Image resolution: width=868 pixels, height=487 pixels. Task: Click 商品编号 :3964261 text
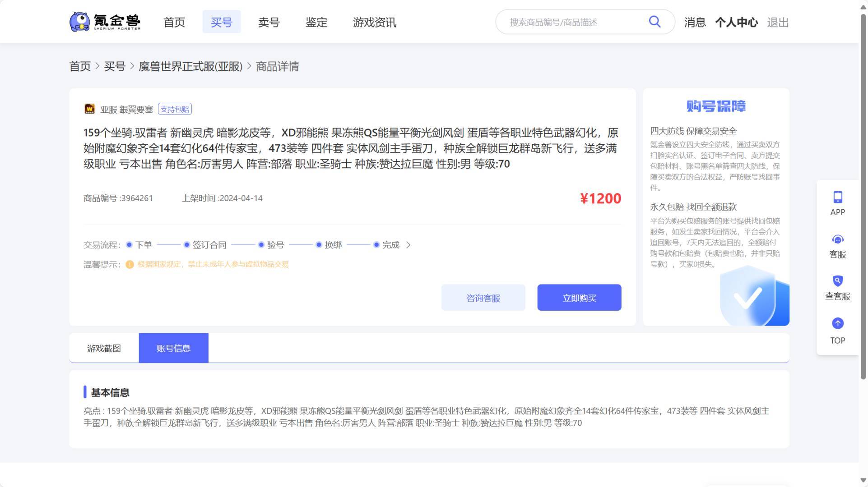coord(118,198)
